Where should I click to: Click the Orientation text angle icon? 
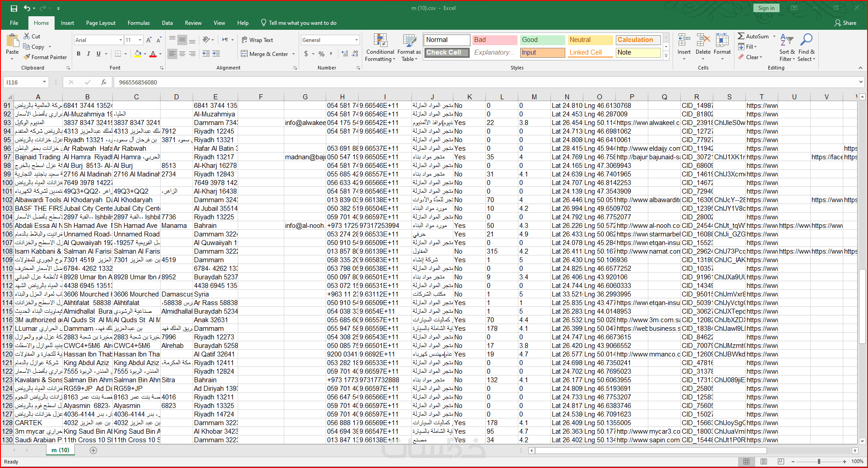[206, 40]
